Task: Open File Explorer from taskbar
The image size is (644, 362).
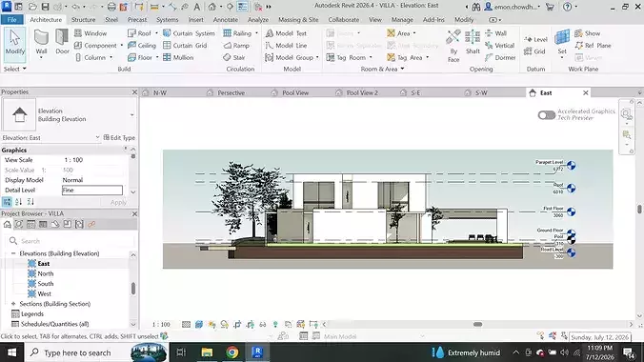Action: pyautogui.click(x=207, y=352)
